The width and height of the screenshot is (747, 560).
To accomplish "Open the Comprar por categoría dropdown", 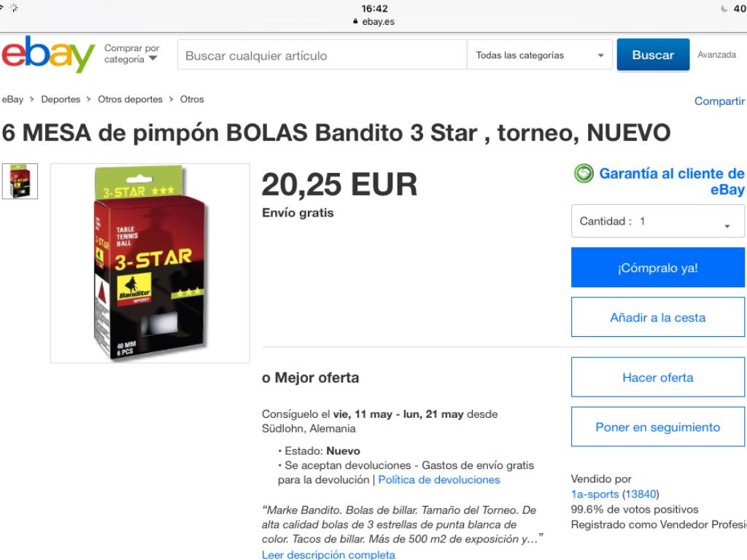I will pyautogui.click(x=132, y=54).
